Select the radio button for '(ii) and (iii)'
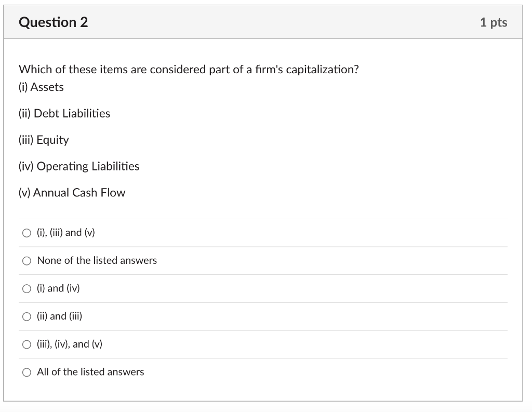Screen dimensions: 532x412 tap(26, 316)
